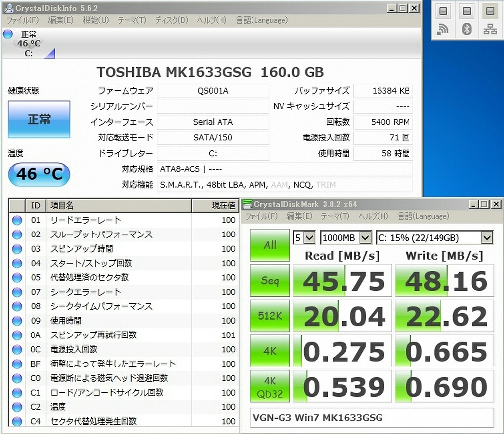Click status orb for attribute 0A row
504x434 pixels.
tap(17, 335)
